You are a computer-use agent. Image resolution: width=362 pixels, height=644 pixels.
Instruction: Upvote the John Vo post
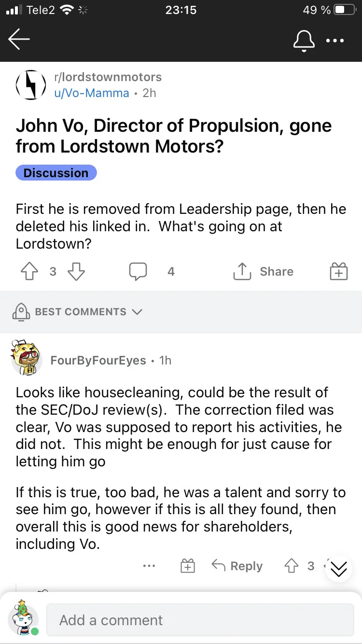tap(29, 272)
